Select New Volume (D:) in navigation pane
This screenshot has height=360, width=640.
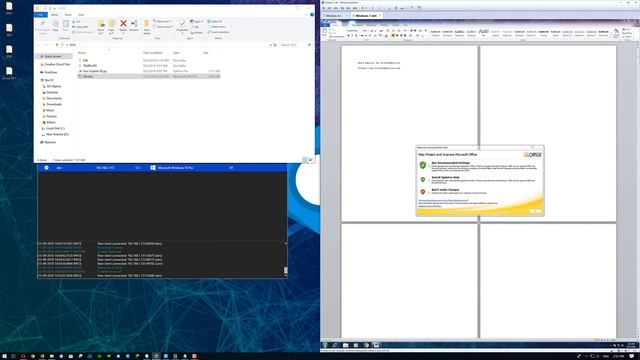point(55,134)
